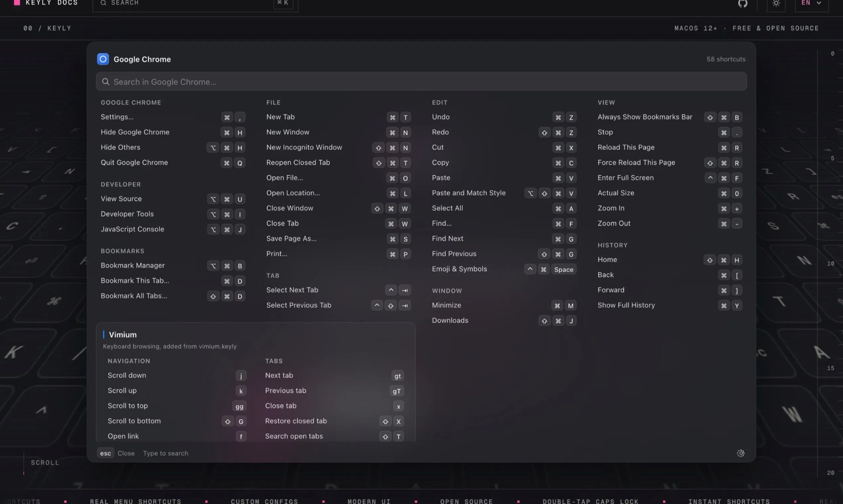843x504 pixels.
Task: Select the Force Reload This Page entry
Action: (670, 163)
